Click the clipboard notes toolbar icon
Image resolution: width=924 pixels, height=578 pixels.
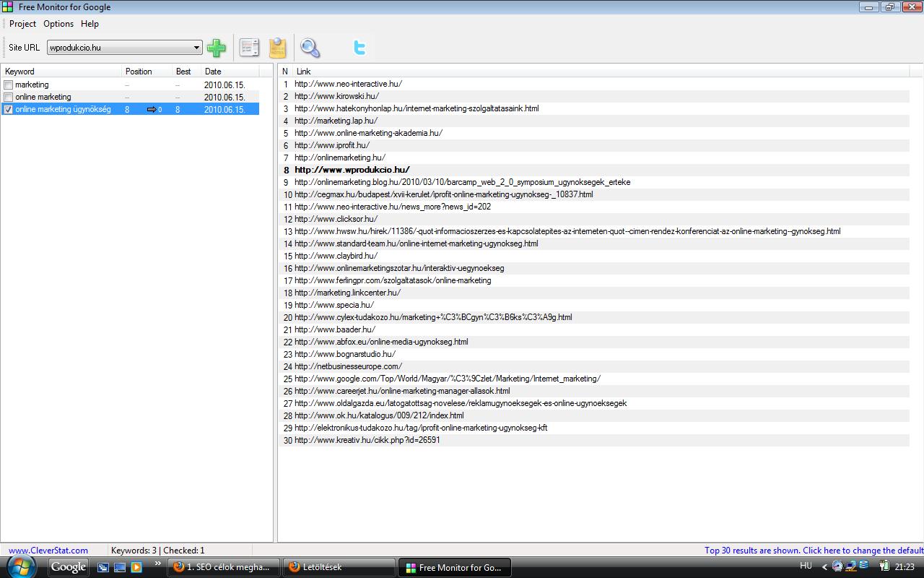click(278, 48)
